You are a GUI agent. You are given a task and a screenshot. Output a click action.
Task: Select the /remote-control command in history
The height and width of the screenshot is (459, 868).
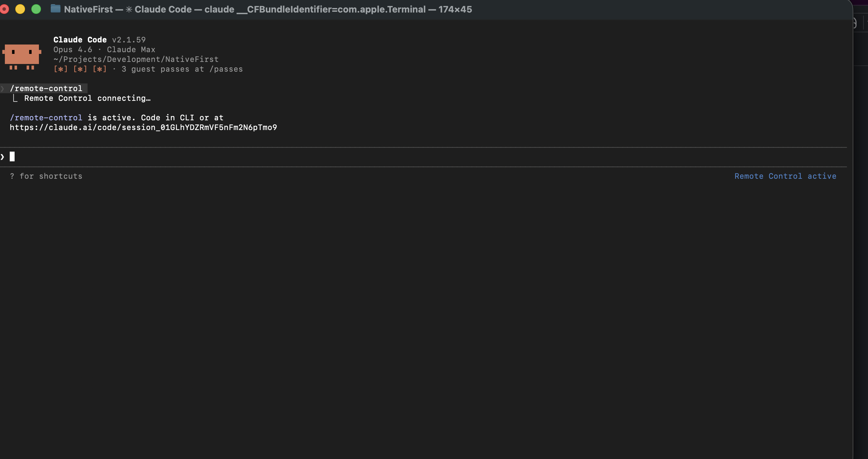point(46,88)
